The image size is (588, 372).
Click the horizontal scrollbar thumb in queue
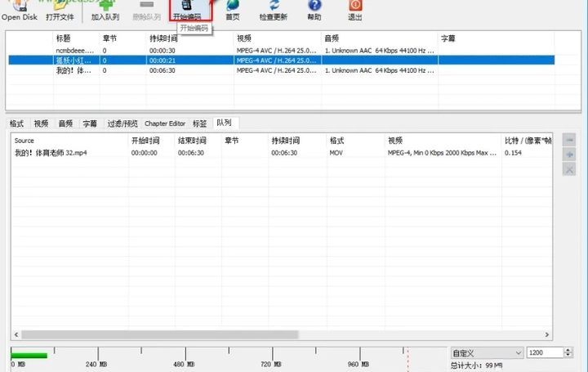160,334
